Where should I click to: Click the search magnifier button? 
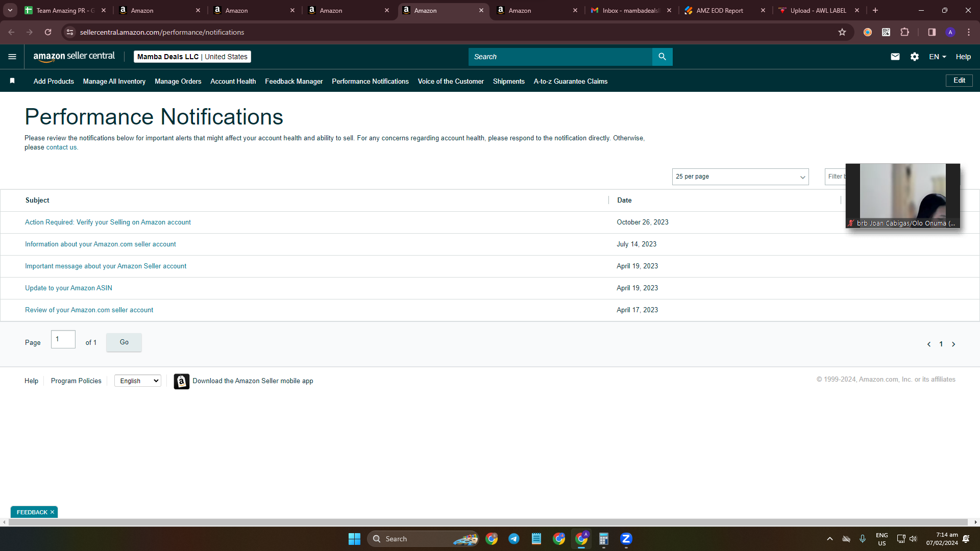pos(662,57)
